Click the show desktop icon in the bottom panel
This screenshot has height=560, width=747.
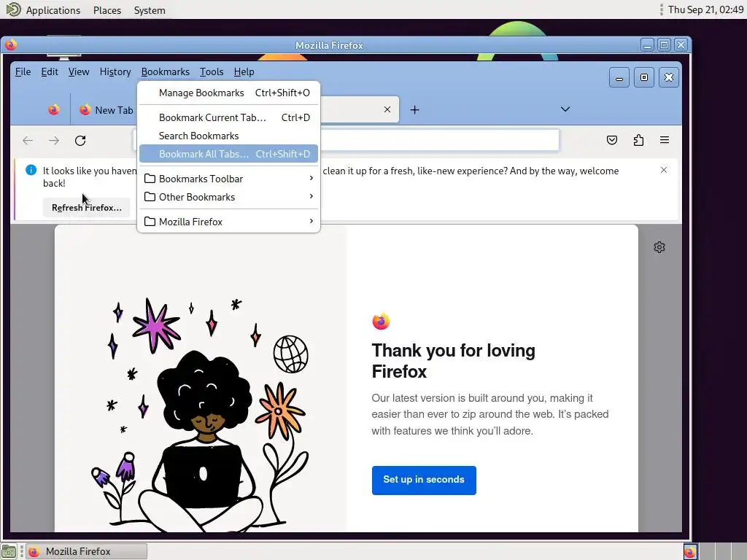[x=9, y=551]
